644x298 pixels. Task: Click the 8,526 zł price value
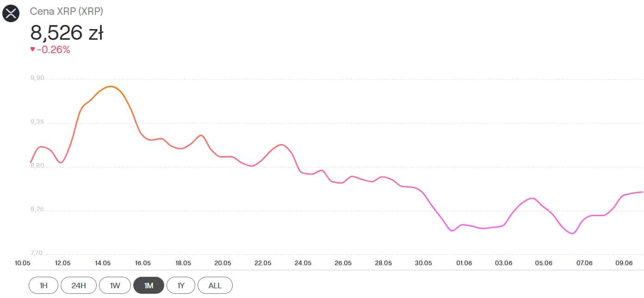(67, 33)
